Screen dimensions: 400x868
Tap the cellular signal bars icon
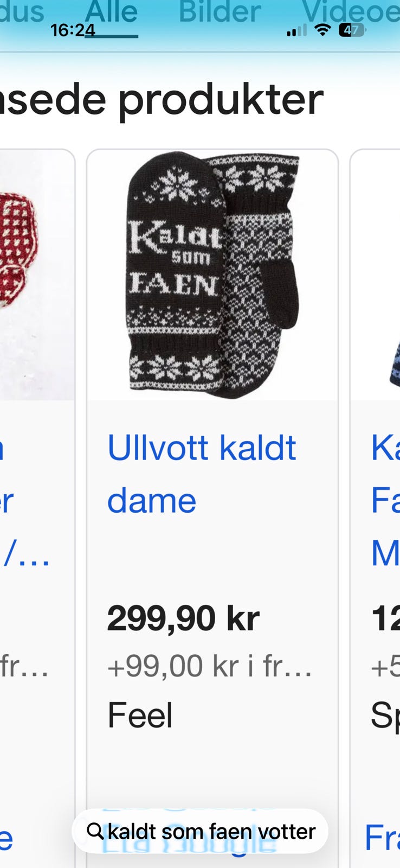click(x=296, y=31)
